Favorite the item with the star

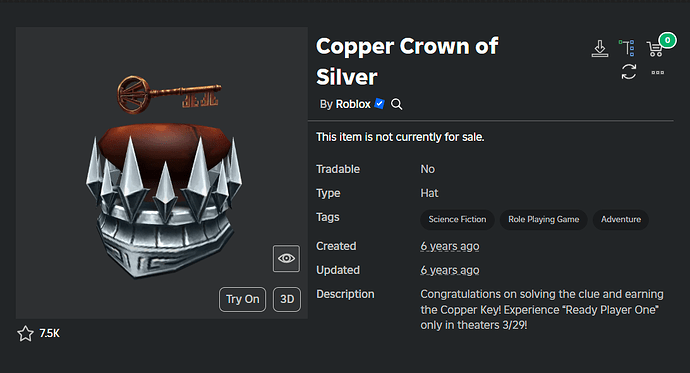pyautogui.click(x=25, y=334)
